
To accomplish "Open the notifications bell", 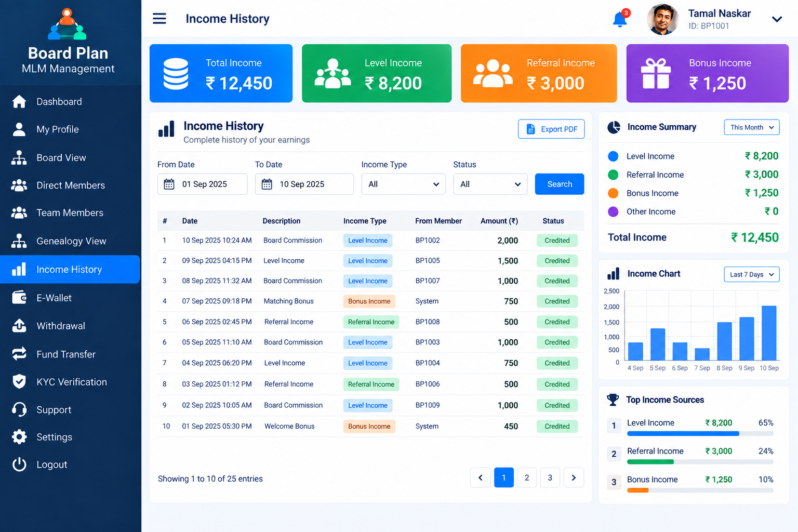I will 620,19.
